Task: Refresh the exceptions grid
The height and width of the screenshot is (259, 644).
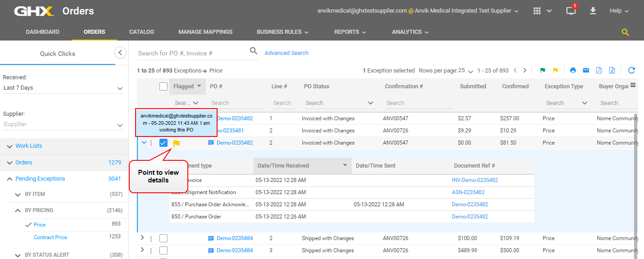Action: [631, 70]
